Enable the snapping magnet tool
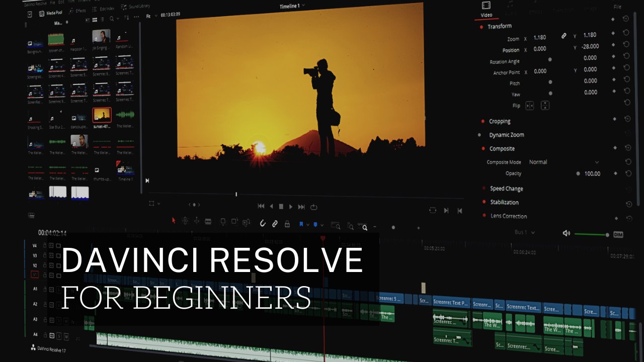Screen dimensions: 644x362 coord(263,223)
